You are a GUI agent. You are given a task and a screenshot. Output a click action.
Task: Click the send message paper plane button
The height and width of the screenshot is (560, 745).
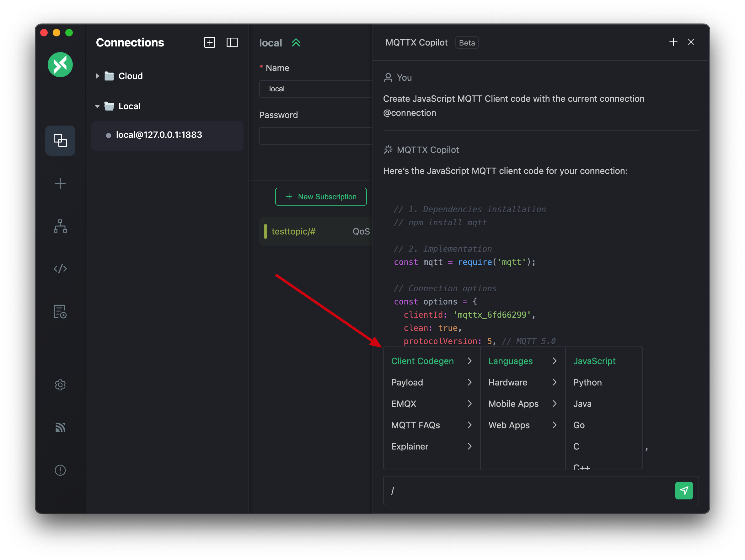[684, 491]
